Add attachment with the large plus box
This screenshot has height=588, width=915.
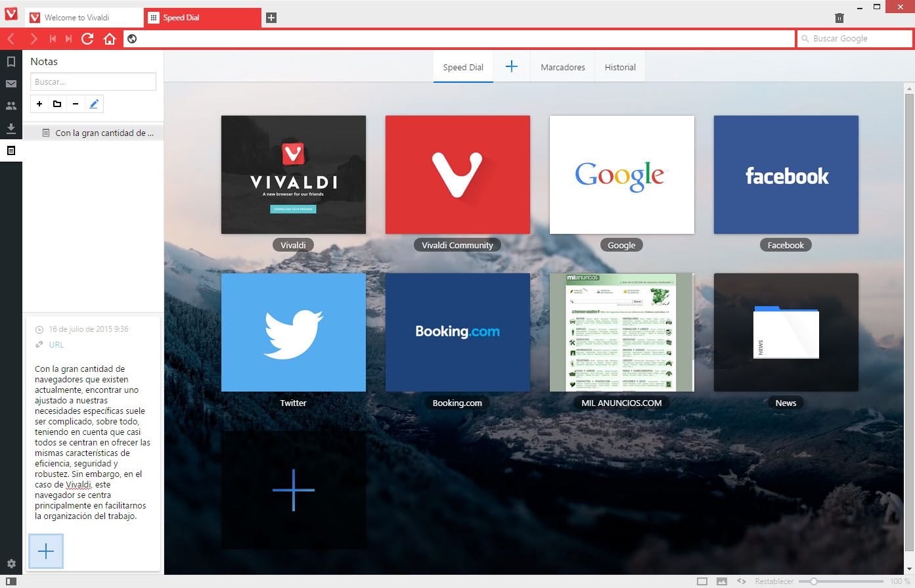click(46, 551)
